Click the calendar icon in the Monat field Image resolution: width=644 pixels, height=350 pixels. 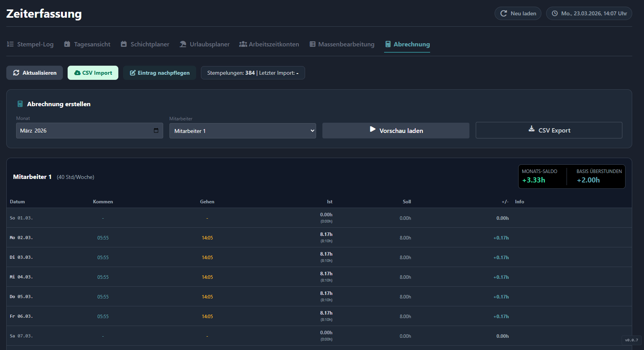click(156, 131)
